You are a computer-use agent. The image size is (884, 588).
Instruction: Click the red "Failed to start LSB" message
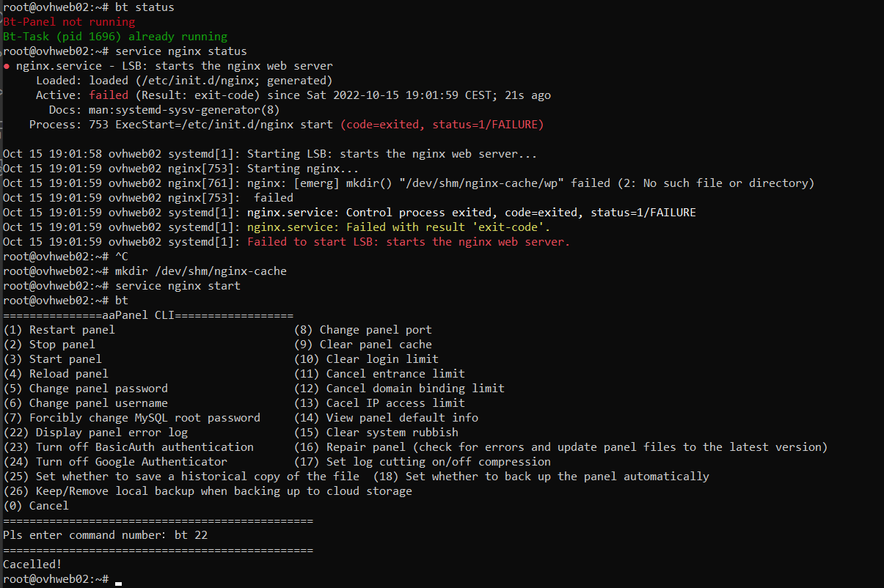coord(408,242)
